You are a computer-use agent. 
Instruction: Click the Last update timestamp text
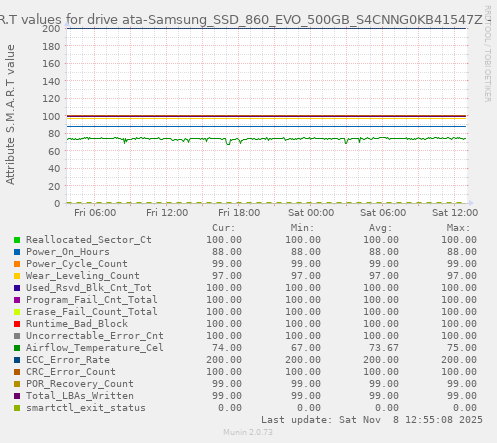click(x=372, y=420)
